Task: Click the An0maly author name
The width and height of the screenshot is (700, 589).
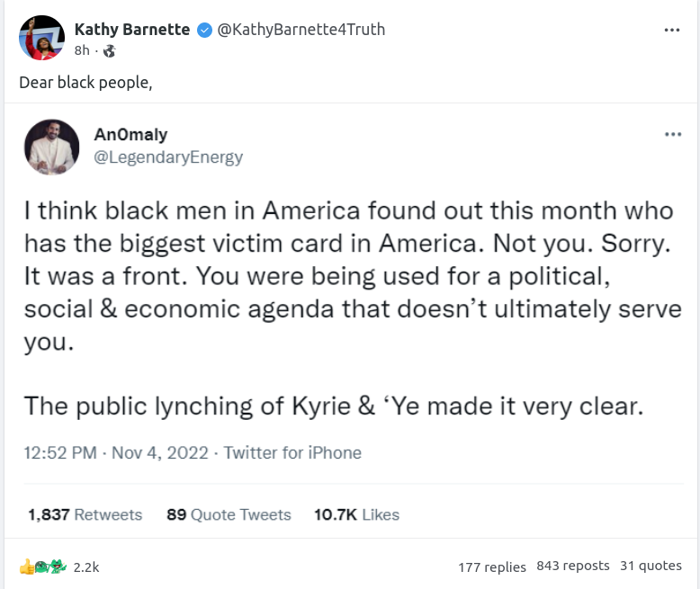Action: tap(130, 135)
